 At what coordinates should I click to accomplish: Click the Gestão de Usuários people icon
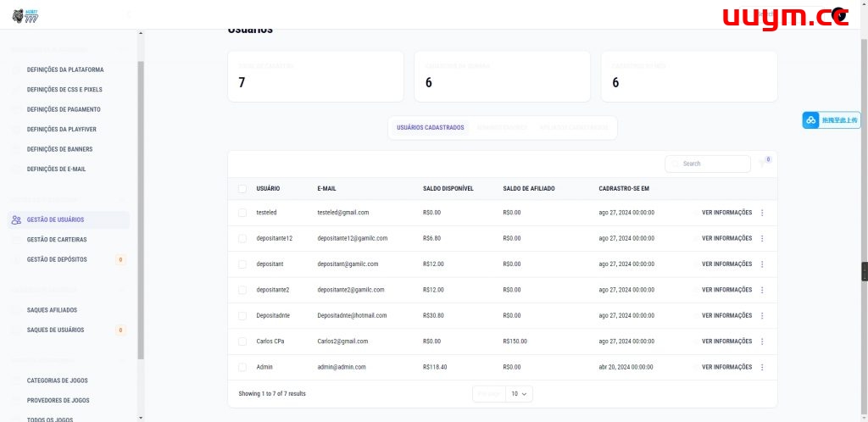[16, 219]
